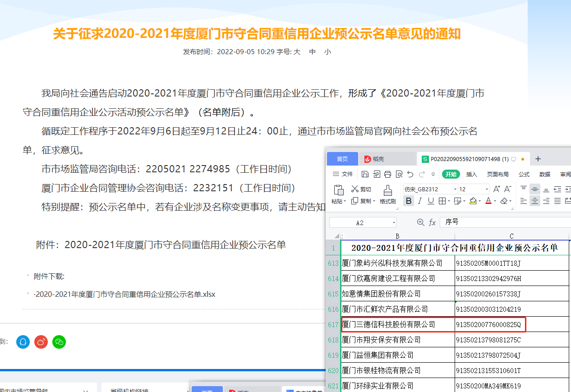The height and width of the screenshot is (392, 571).
Task: Share to Weibo via red icon
Action: [41, 342]
